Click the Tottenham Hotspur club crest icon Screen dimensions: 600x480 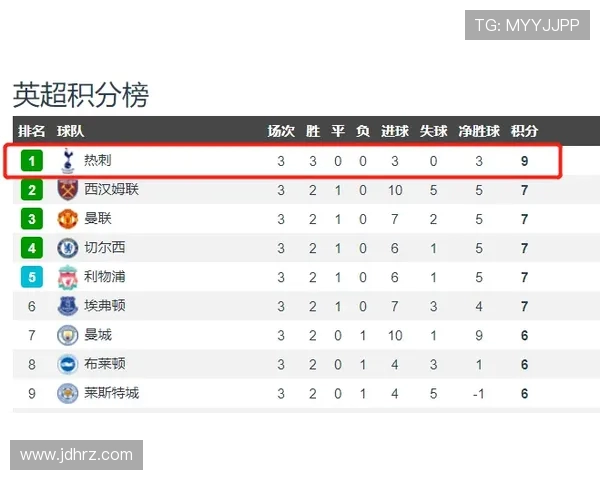tap(67, 160)
